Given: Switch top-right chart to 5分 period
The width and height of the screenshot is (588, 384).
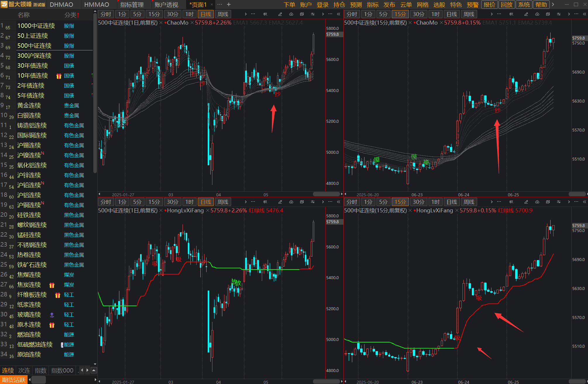Looking at the screenshot, I should [383, 14].
